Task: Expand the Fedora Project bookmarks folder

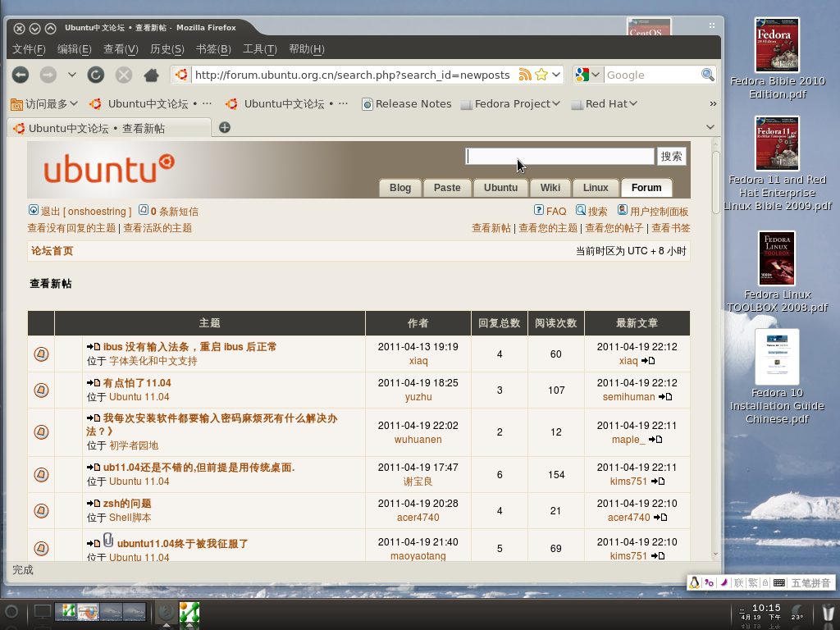Action: click(510, 103)
